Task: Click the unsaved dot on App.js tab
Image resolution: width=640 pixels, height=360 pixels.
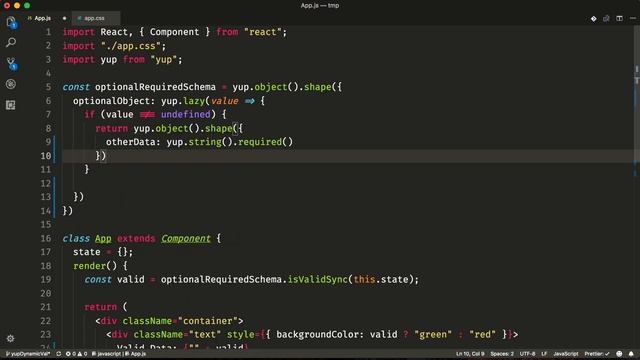Action: coord(64,18)
